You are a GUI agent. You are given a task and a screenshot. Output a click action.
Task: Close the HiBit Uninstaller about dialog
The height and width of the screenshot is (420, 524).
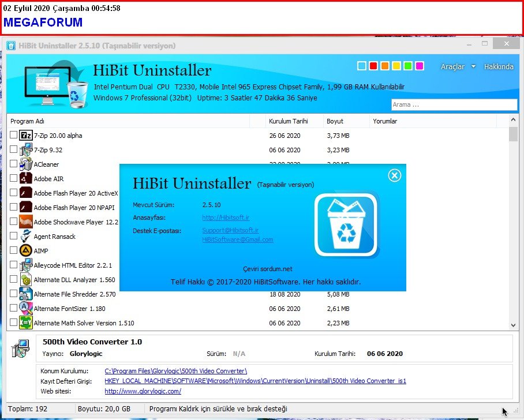point(394,175)
